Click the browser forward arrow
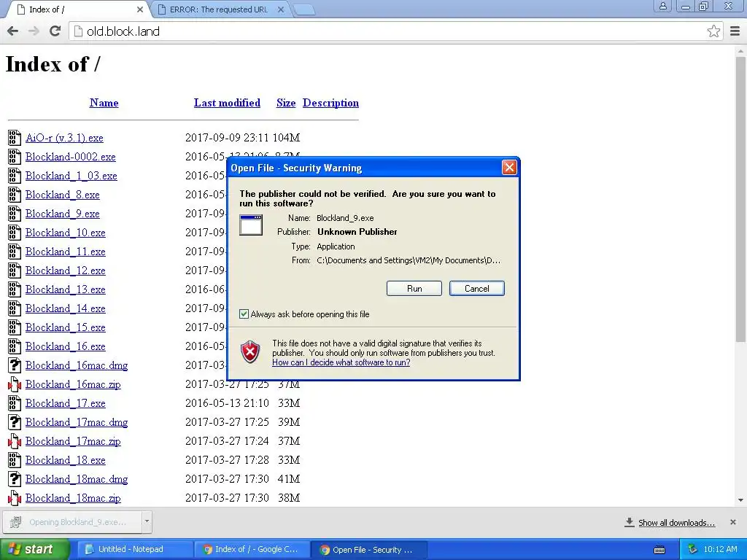 (34, 31)
